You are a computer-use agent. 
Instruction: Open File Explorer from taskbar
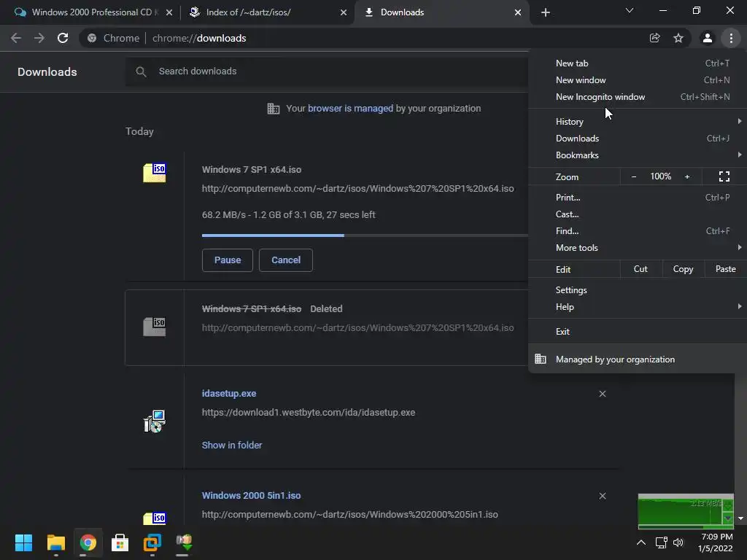(55, 542)
